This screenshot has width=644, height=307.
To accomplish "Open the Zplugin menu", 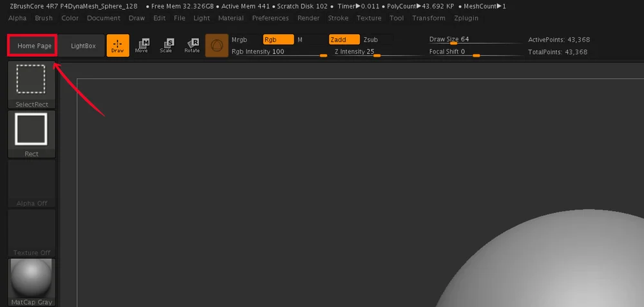I will (x=466, y=18).
